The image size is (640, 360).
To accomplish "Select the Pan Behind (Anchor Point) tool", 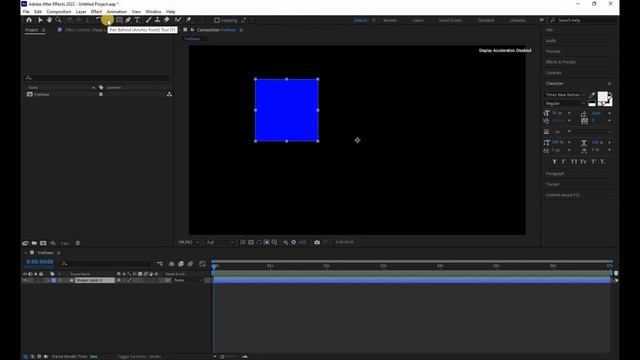I will 107,20.
